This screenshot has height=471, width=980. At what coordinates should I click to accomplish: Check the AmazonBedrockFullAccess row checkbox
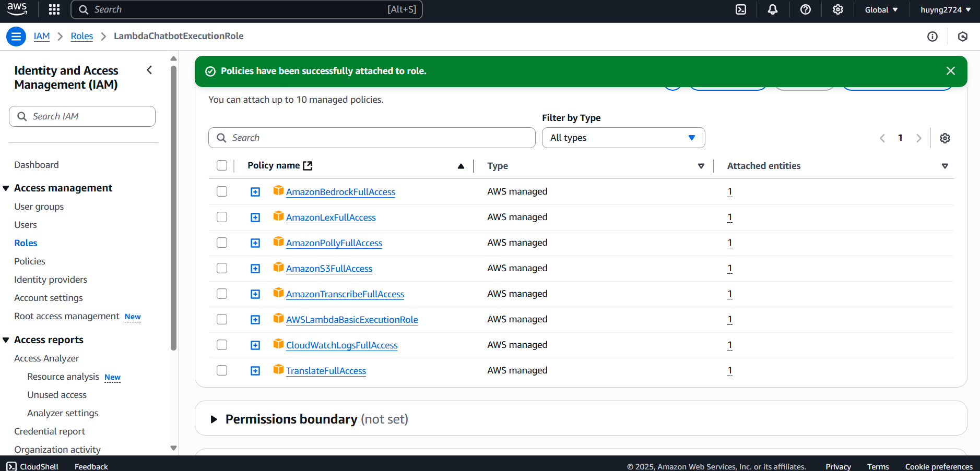click(x=222, y=191)
